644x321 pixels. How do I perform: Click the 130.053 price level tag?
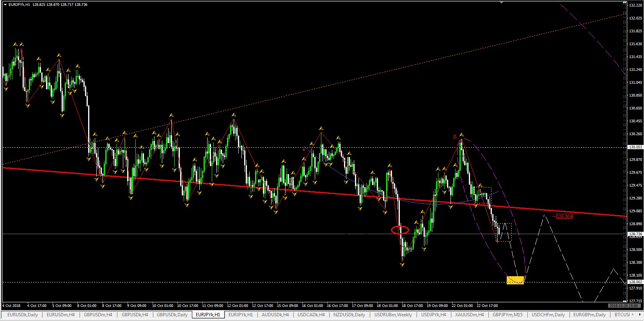click(635, 147)
